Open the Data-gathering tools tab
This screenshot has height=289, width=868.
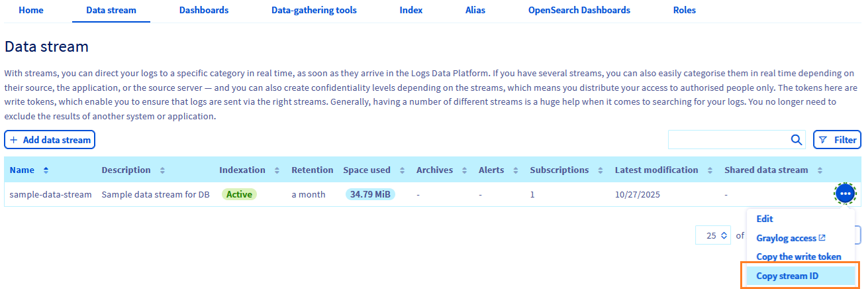(314, 11)
